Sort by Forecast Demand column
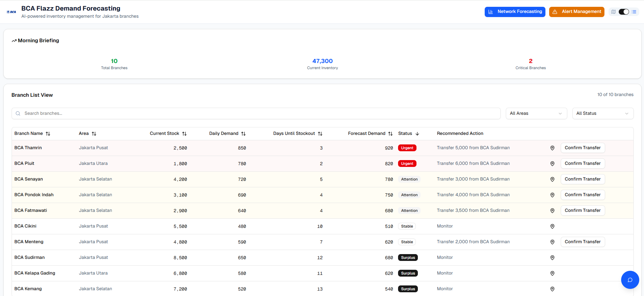This screenshot has height=296, width=644. coord(370,134)
